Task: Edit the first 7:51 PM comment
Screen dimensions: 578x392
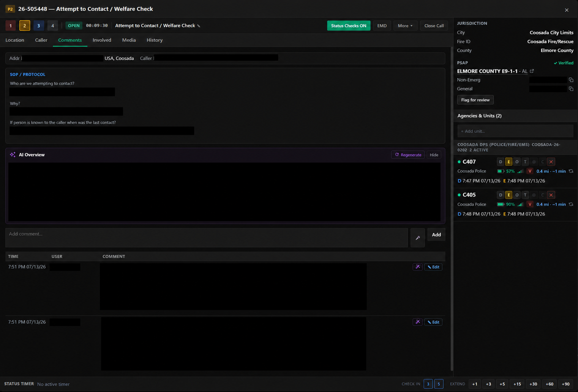Action: [x=433, y=267]
